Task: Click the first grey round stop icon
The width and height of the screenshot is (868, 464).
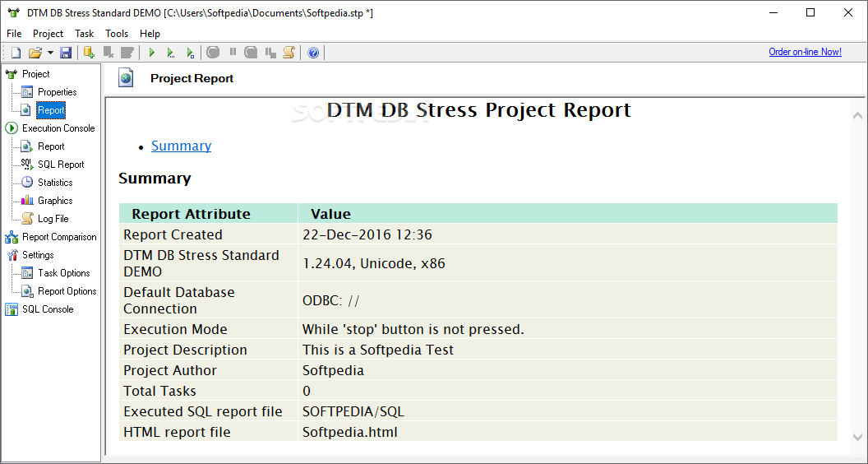Action: [213, 53]
